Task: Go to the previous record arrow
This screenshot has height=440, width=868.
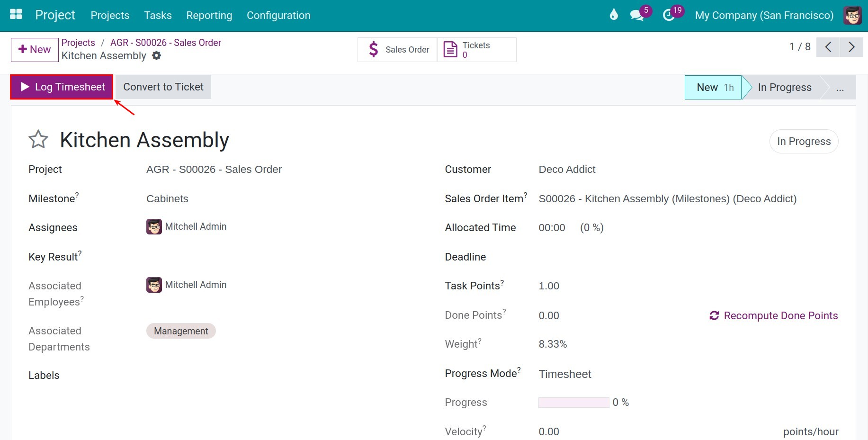Action: tap(828, 47)
